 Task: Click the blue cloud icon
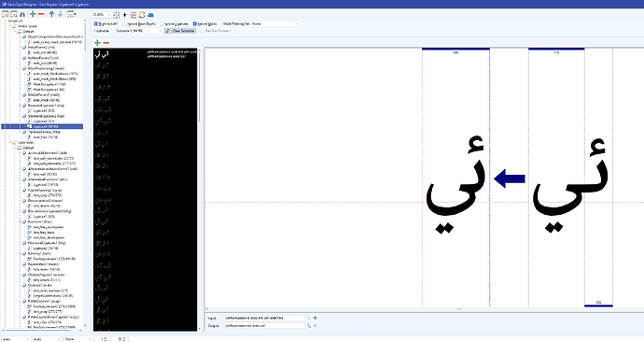(x=150, y=15)
